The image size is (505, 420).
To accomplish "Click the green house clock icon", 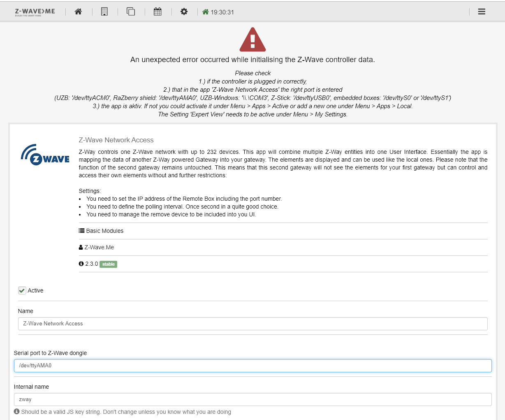I will click(x=206, y=12).
